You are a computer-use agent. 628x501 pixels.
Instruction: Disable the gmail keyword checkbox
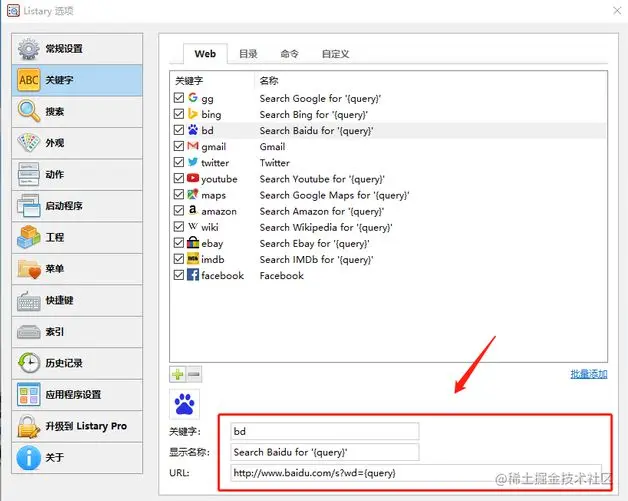(x=179, y=146)
